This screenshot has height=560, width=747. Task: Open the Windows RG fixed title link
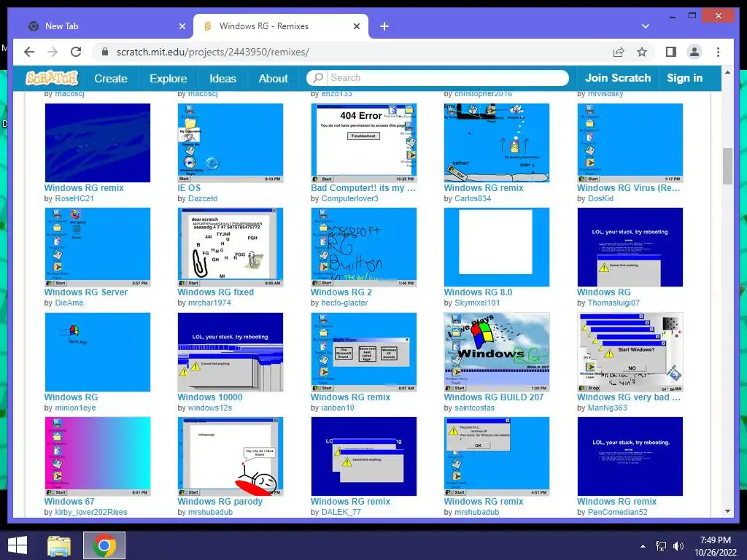point(216,292)
